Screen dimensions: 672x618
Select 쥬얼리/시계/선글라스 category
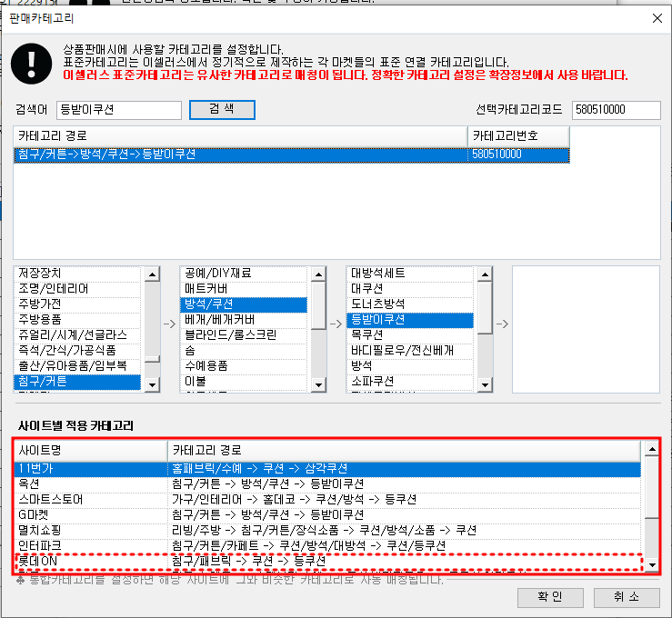pos(77,335)
